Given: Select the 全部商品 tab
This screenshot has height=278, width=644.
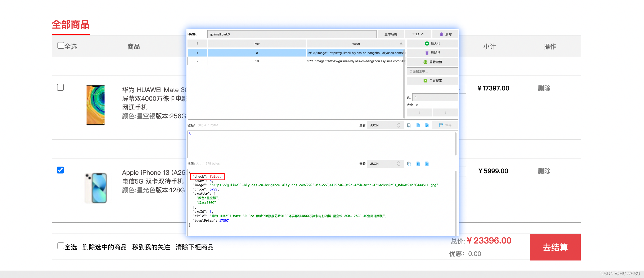Looking at the screenshot, I should (70, 25).
